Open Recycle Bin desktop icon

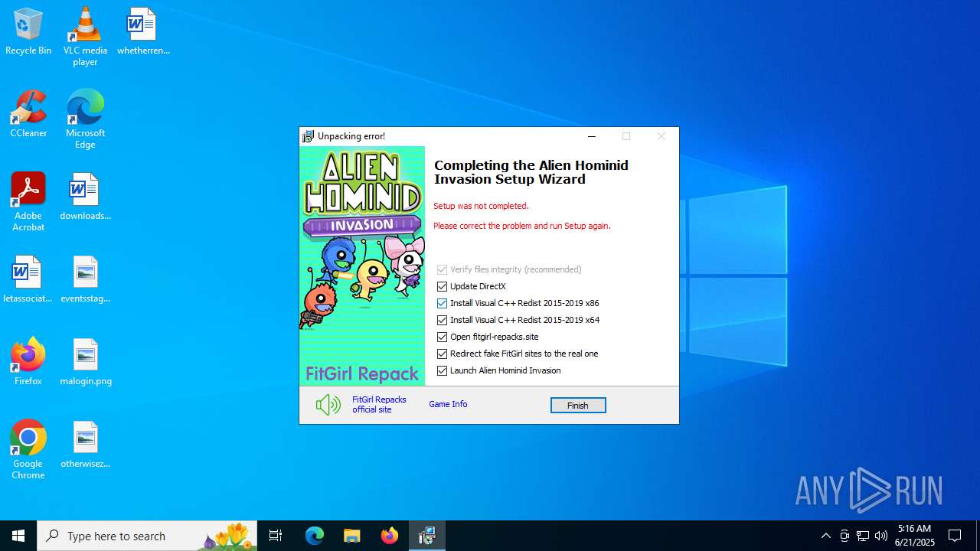pyautogui.click(x=28, y=32)
